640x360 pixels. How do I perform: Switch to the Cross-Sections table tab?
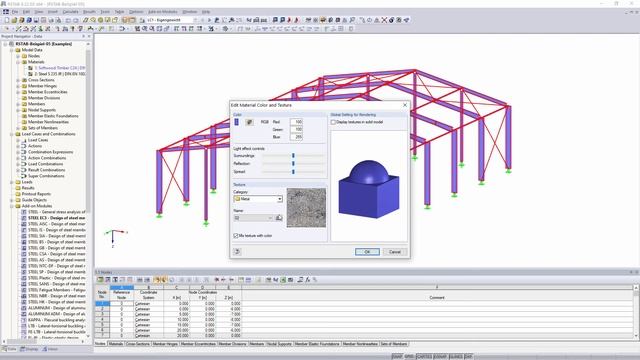point(138,344)
